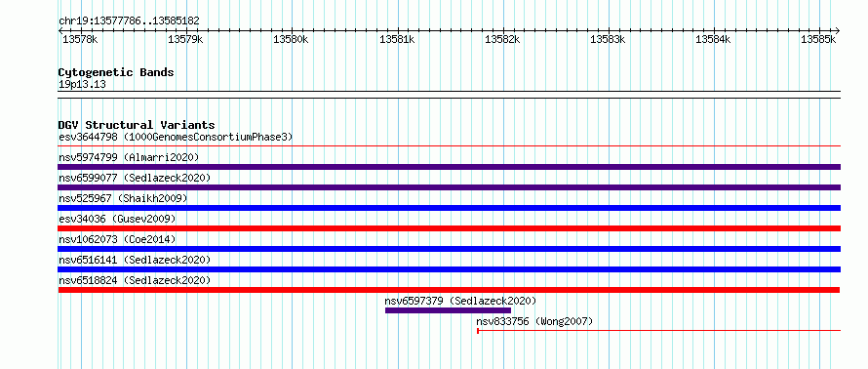Click the 13580k ruler position
This screenshot has height=369, width=868.
point(292,39)
